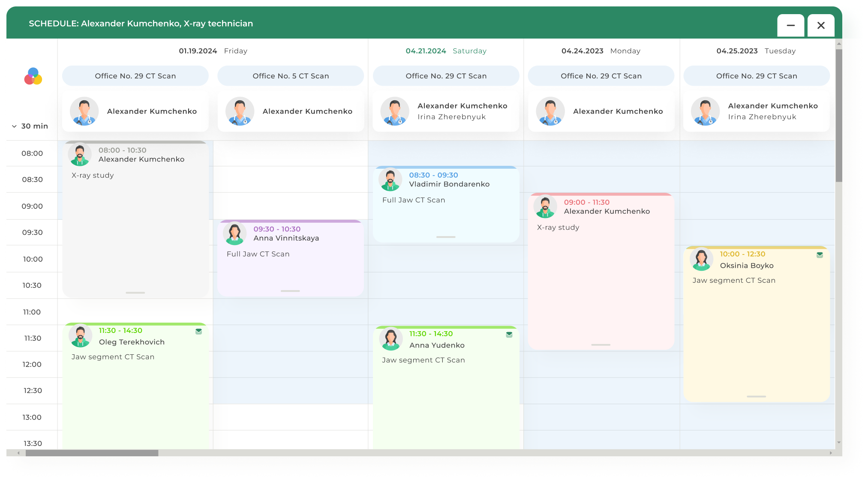
Task: Click Oksinia Boyko's patient avatar
Action: click(x=701, y=259)
